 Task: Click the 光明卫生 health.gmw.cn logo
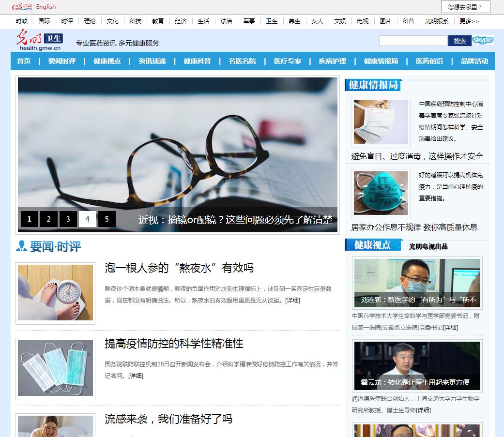pyautogui.click(x=40, y=40)
